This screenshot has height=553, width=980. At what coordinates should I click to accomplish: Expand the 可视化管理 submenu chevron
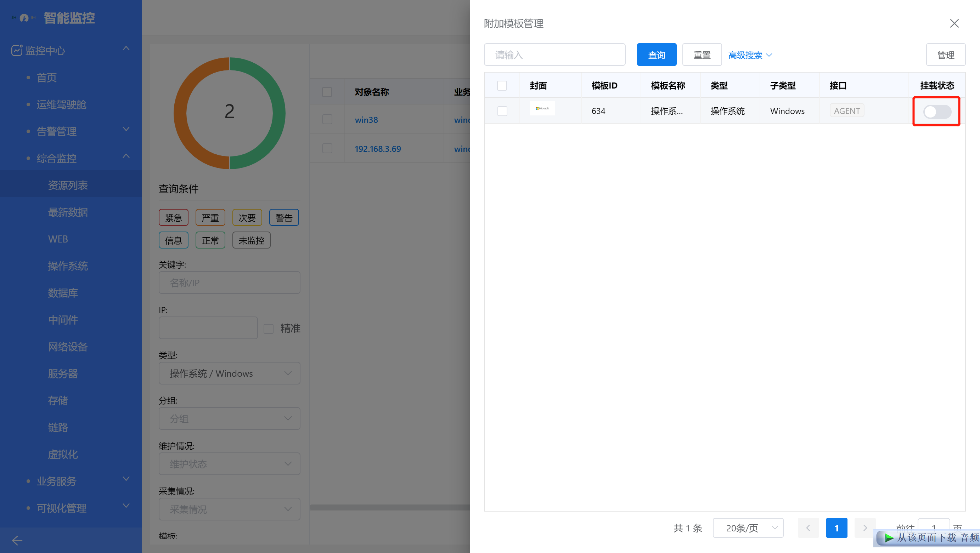(126, 506)
